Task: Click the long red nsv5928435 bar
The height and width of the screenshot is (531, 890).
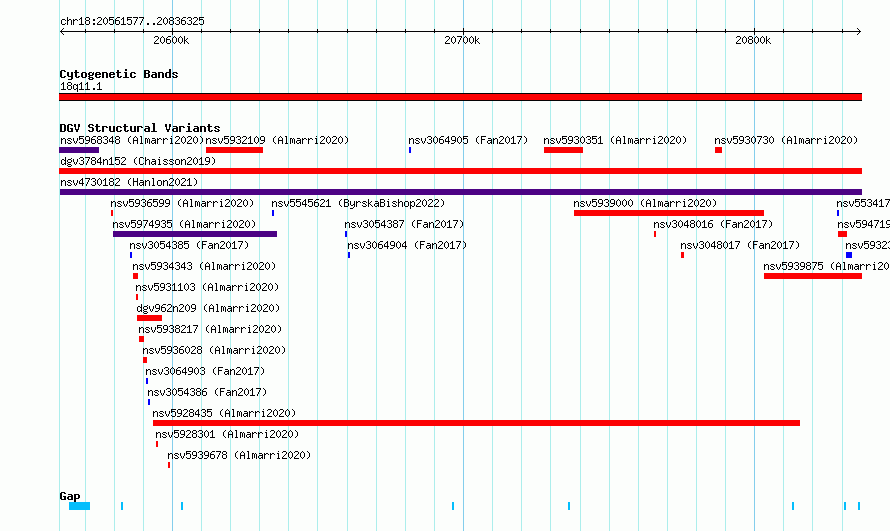Action: coord(476,423)
